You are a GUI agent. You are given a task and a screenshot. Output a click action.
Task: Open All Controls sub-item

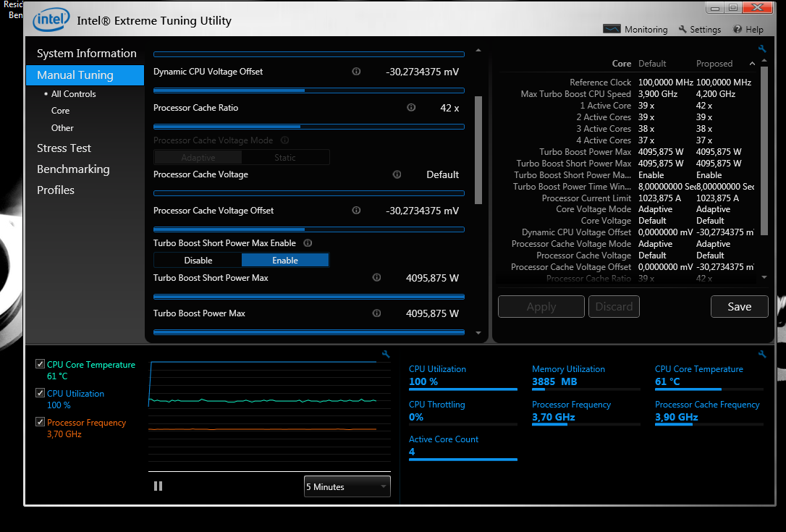coord(73,94)
